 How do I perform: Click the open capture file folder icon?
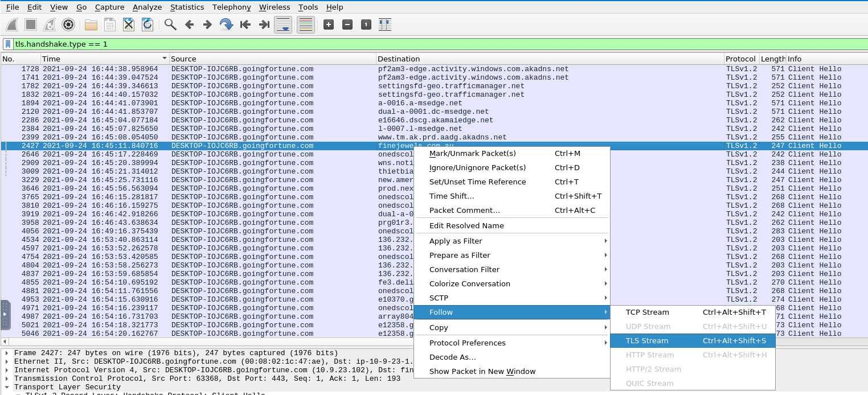91,24
